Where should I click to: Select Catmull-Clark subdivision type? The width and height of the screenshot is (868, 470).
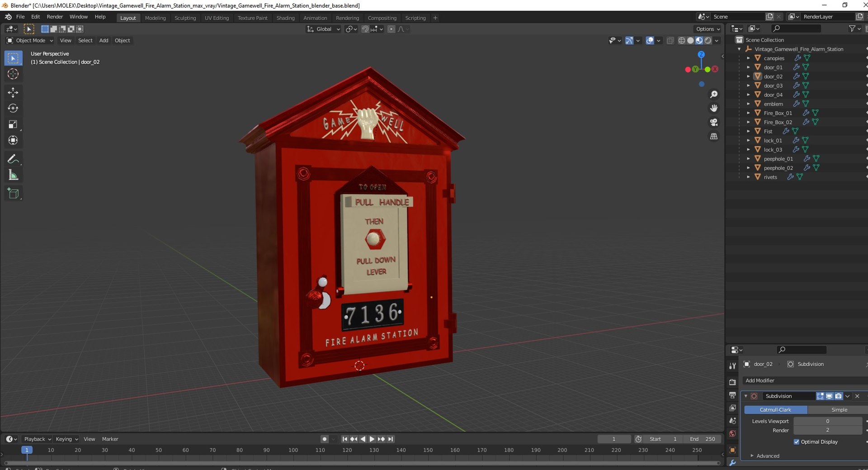coord(775,410)
